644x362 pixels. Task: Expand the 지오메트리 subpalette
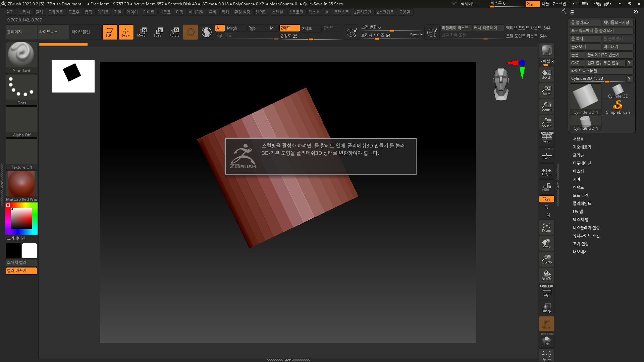tap(582, 147)
